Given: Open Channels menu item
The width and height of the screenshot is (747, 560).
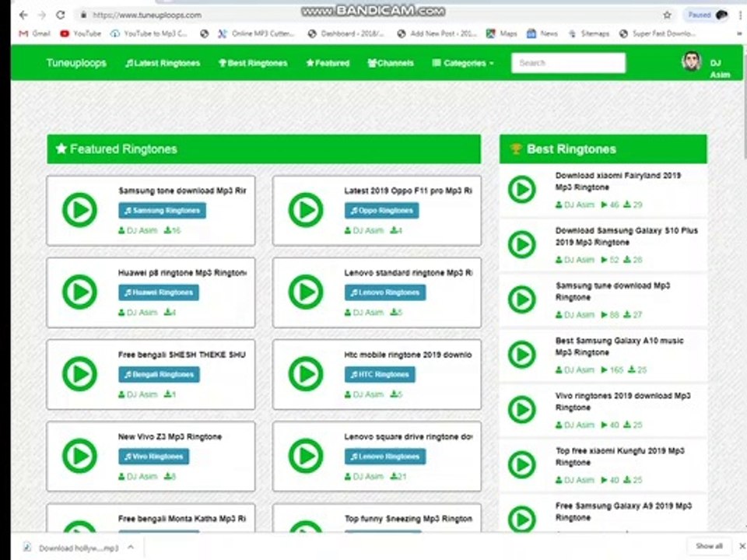Looking at the screenshot, I should pos(391,63).
